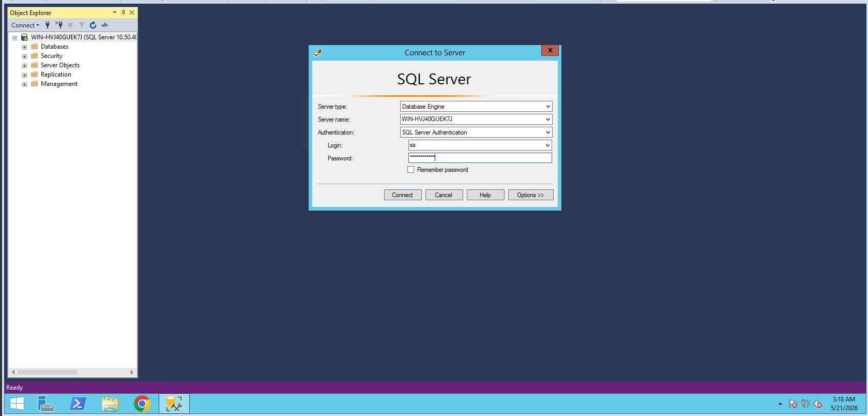Screen dimensions: 868x416
Task: Click the Object Explorer horizontal scrollbar thumb
Action: (x=47, y=372)
